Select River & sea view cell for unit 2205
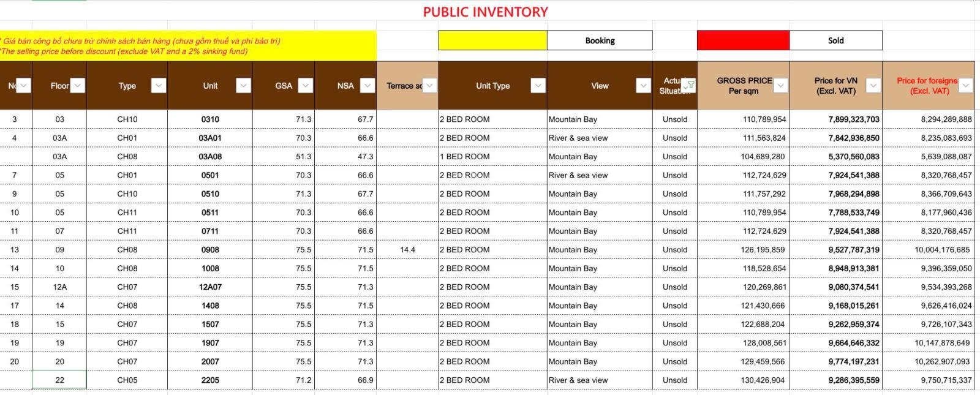 [x=600, y=380]
